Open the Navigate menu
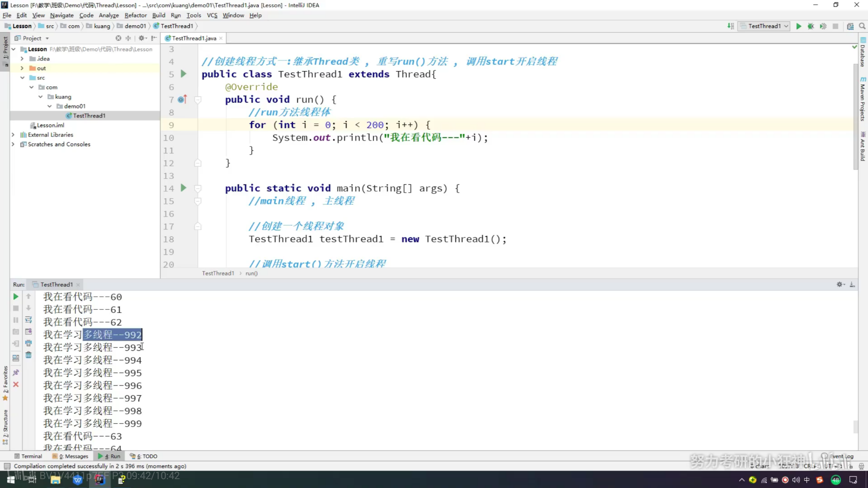Image resolution: width=868 pixels, height=488 pixels. (61, 15)
